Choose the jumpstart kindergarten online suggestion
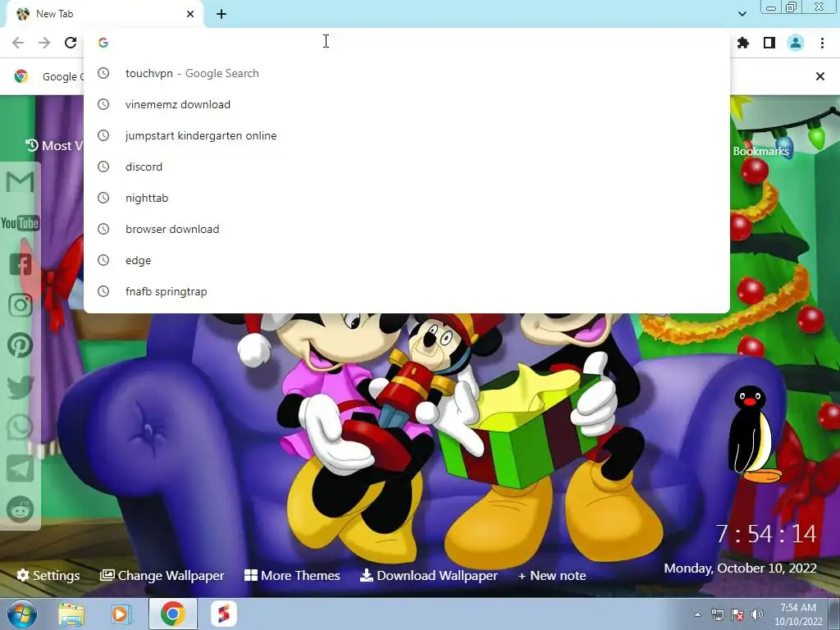The image size is (840, 630). [407, 135]
